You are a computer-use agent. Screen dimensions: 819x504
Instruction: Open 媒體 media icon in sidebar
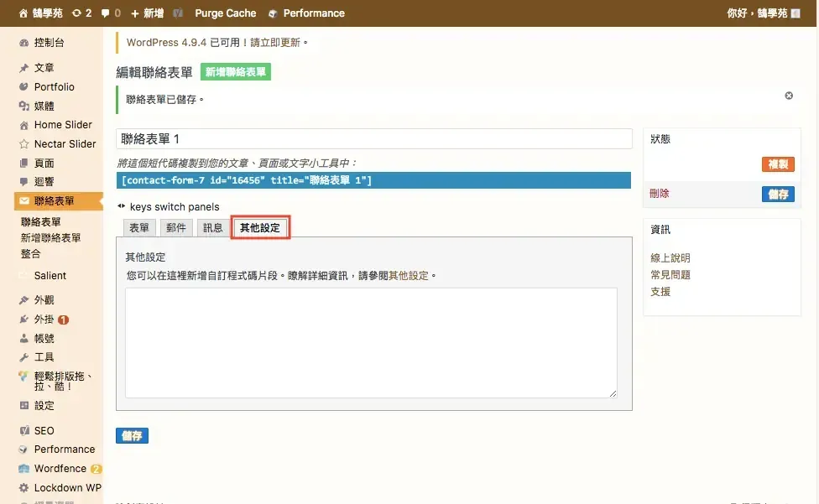[24, 107]
